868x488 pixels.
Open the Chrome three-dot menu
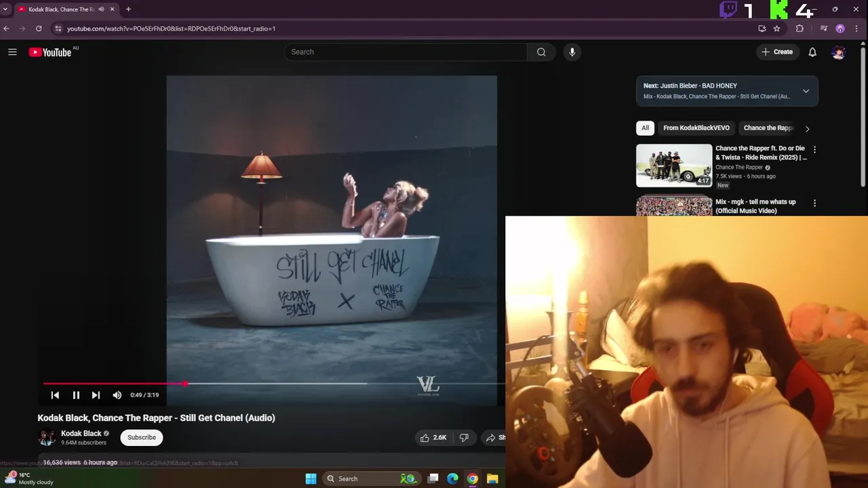[856, 28]
